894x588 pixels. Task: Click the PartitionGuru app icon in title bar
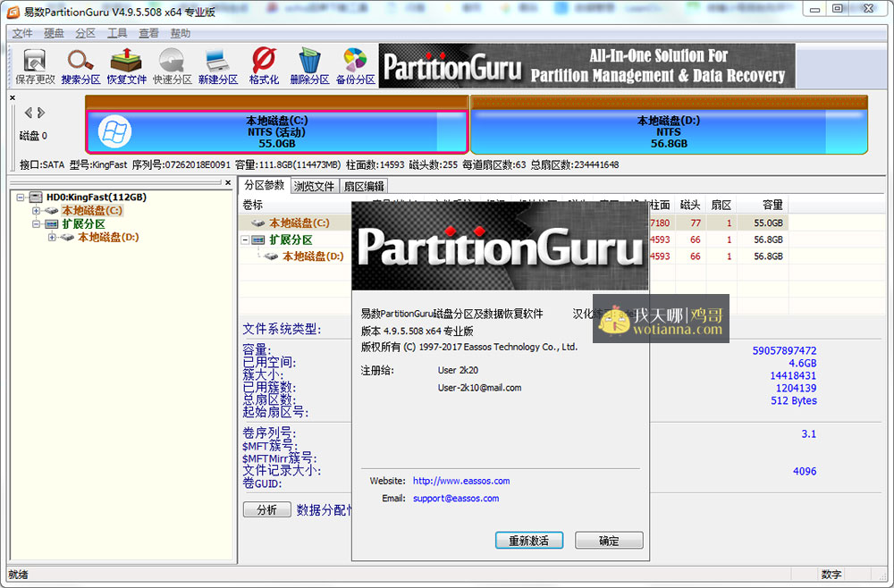[x=13, y=12]
